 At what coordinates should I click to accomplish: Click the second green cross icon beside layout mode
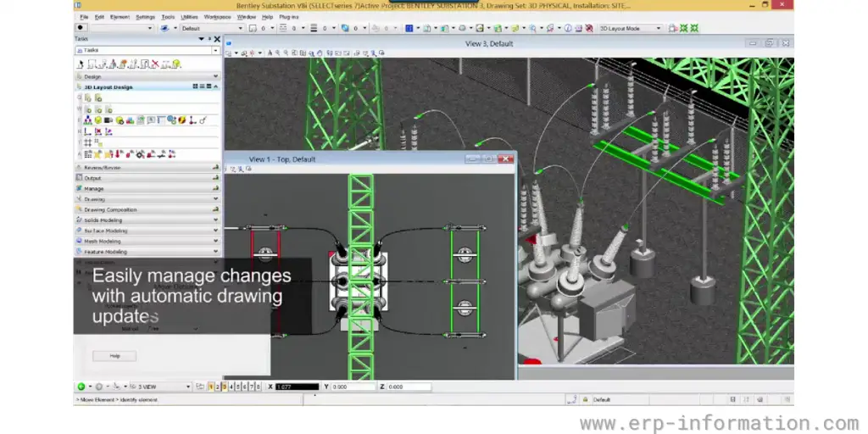694,28
